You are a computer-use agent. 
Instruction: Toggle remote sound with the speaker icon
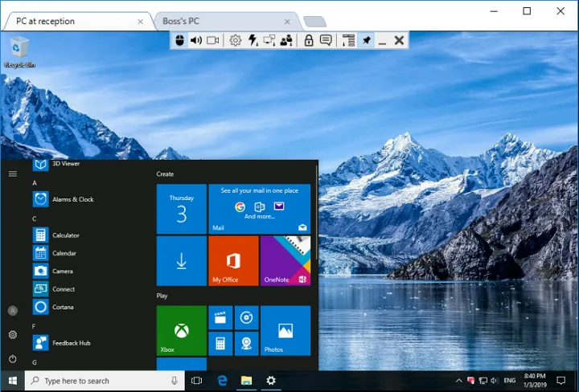click(x=195, y=40)
